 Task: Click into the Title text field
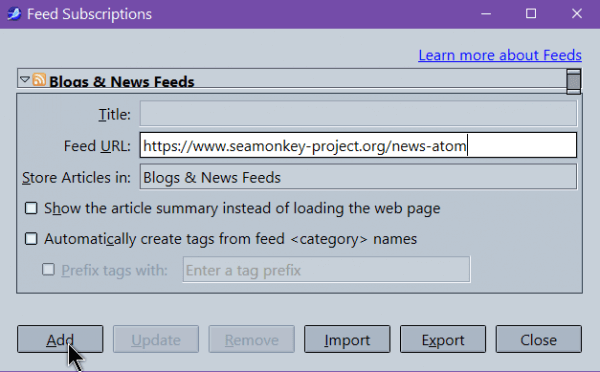(x=358, y=114)
